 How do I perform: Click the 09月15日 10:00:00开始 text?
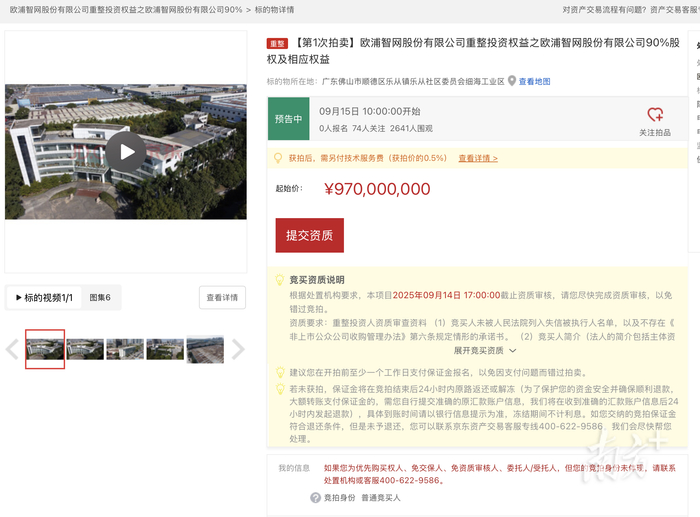point(370,111)
